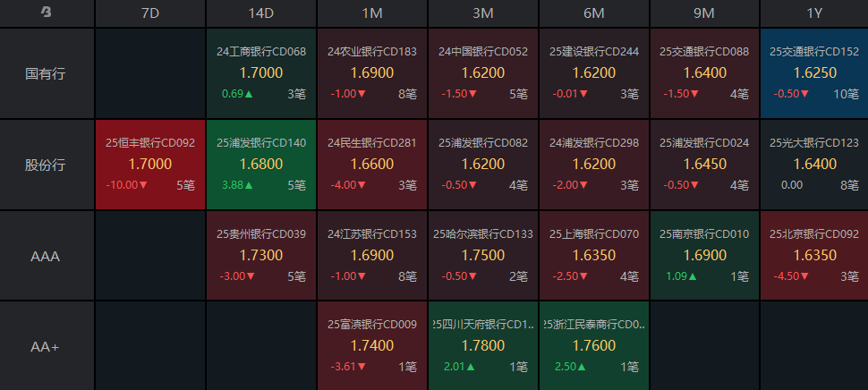
Task: Click the blue 25交通银行CD152 cell
Action: 813,73
